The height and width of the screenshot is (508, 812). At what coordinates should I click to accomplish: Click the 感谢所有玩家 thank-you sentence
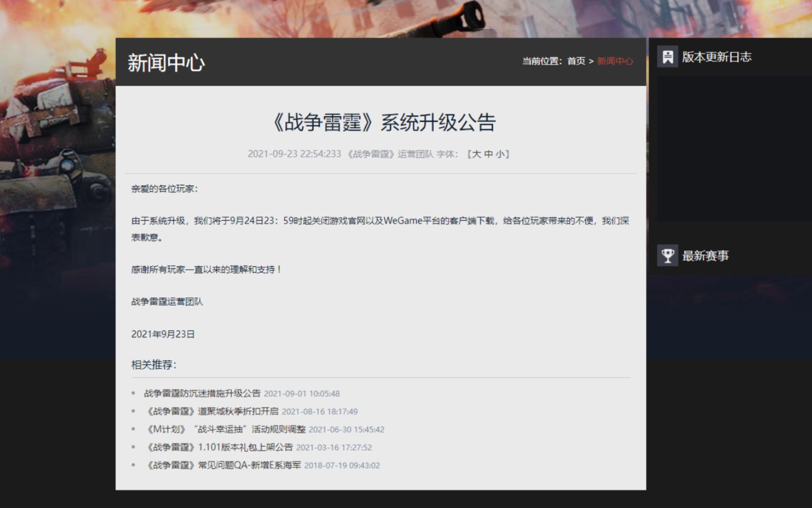(206, 270)
